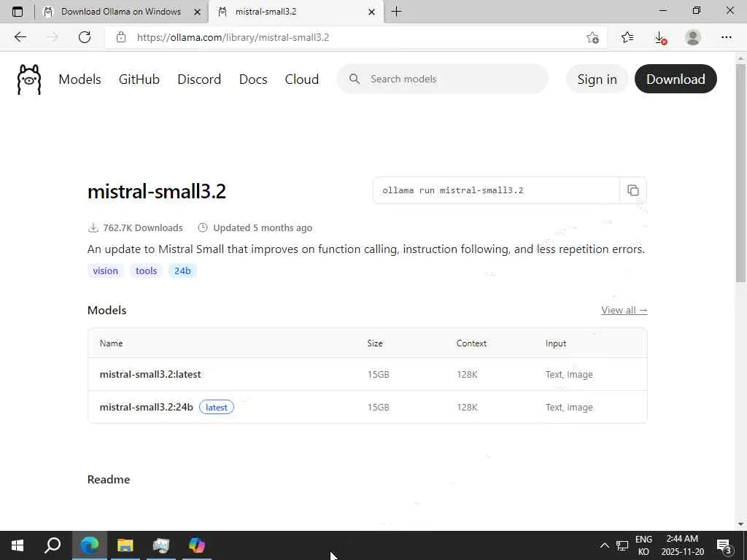Go back to previous page

click(20, 37)
